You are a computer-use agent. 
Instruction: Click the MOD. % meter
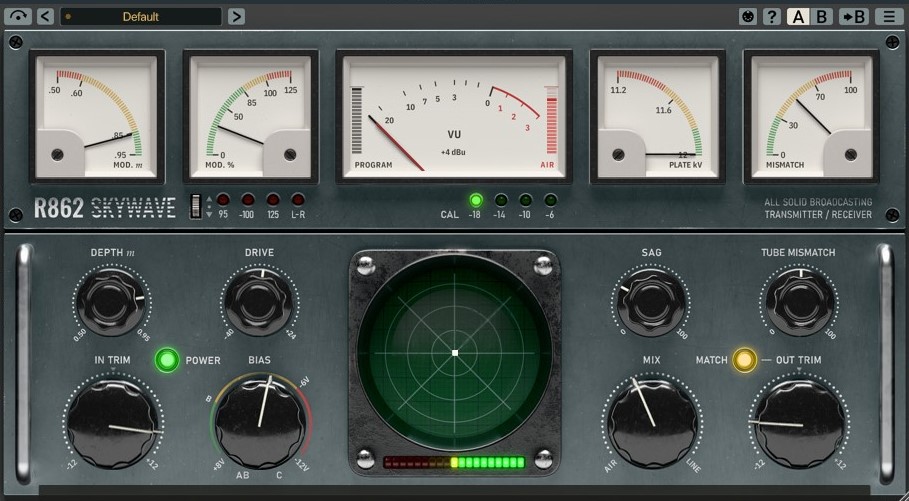250,117
